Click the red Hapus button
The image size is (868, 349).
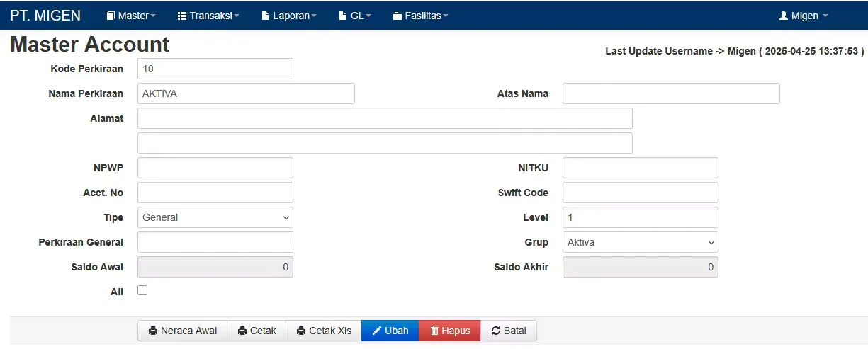(x=450, y=331)
